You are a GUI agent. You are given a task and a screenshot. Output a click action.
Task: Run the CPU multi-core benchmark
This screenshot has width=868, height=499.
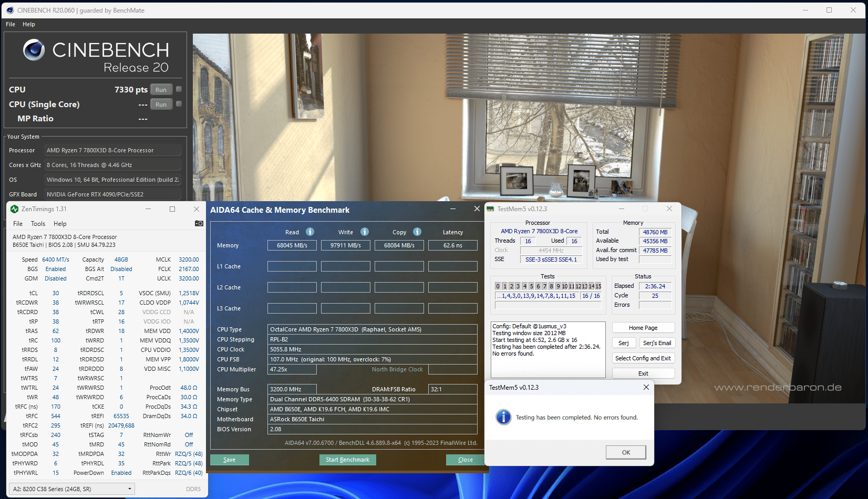(x=161, y=90)
